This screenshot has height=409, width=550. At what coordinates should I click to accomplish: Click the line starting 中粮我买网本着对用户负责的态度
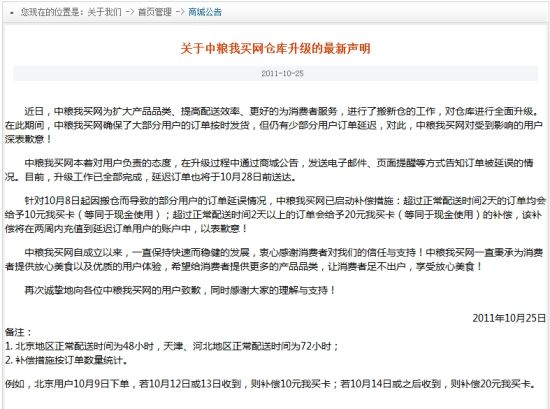pyautogui.click(x=279, y=163)
